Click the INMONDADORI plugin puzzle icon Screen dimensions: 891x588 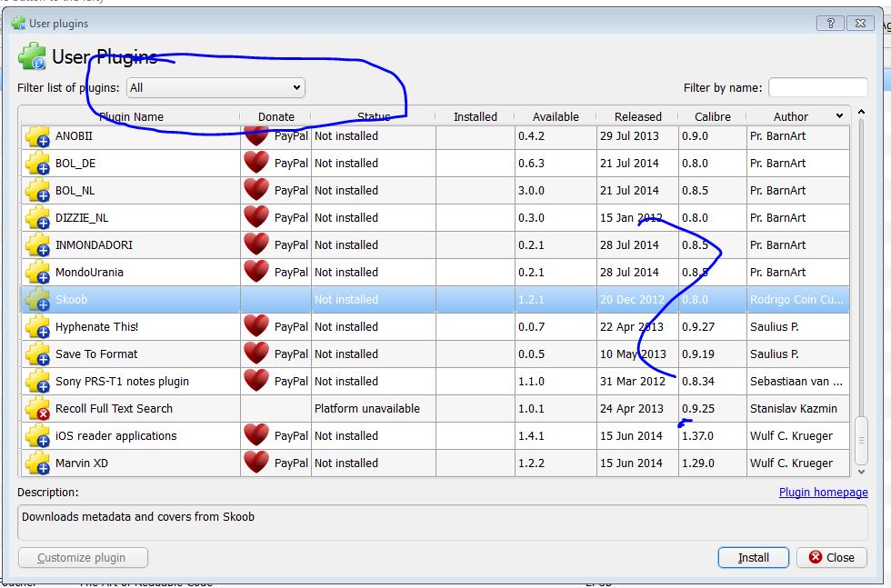(x=37, y=245)
